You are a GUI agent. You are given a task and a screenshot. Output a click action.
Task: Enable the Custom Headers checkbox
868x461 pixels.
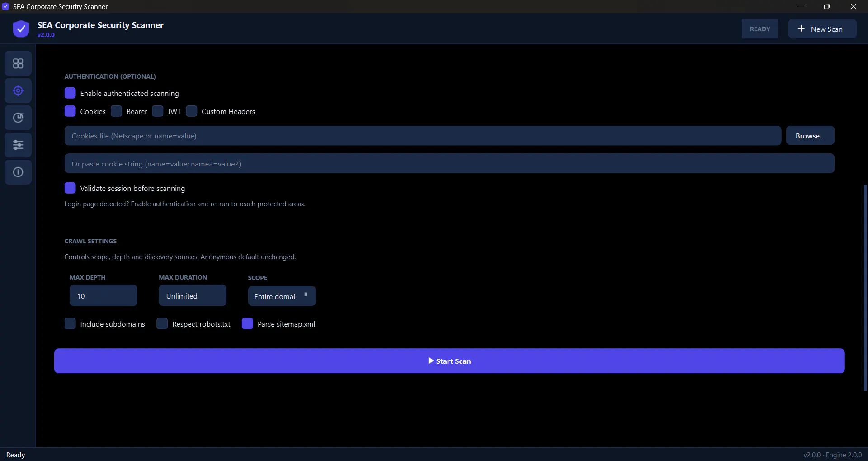click(x=192, y=111)
